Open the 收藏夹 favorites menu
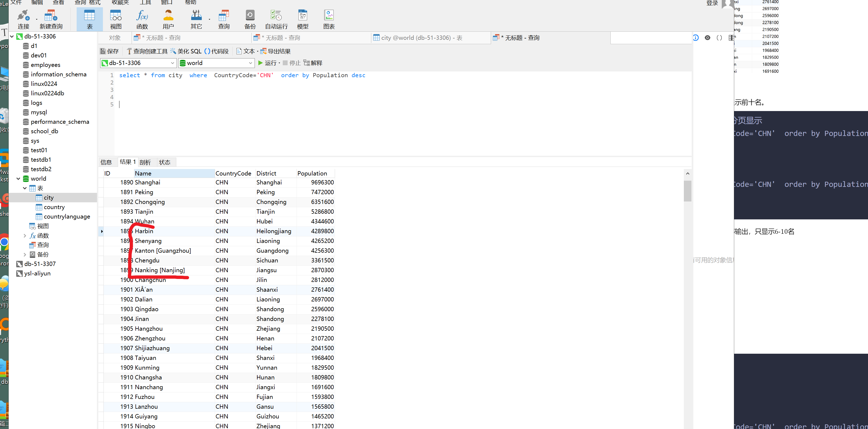This screenshot has height=429, width=868. [x=120, y=2]
